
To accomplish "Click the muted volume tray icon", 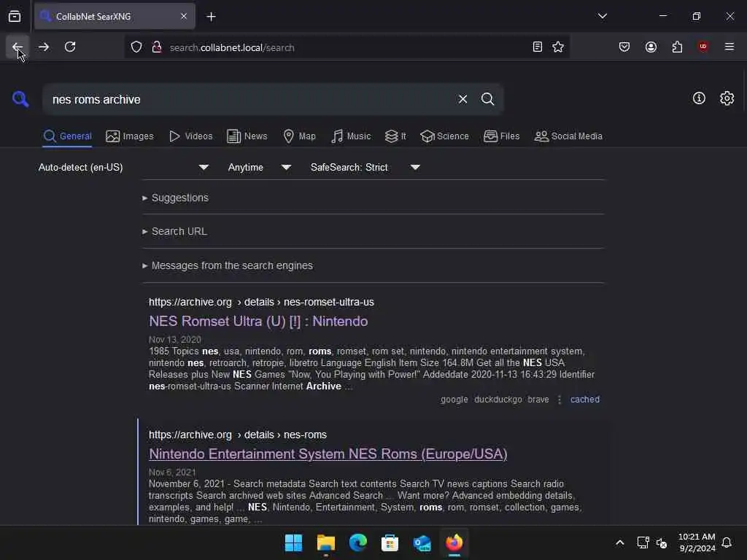I will click(662, 542).
